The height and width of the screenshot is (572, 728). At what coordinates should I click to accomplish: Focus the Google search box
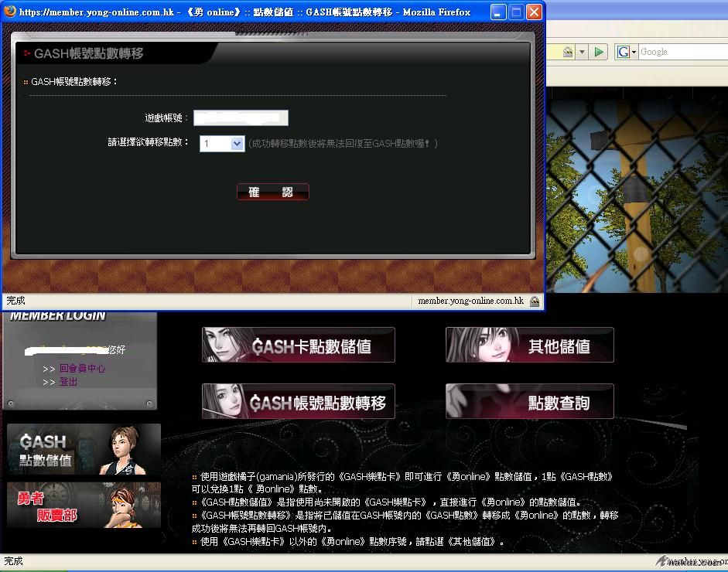[682, 52]
